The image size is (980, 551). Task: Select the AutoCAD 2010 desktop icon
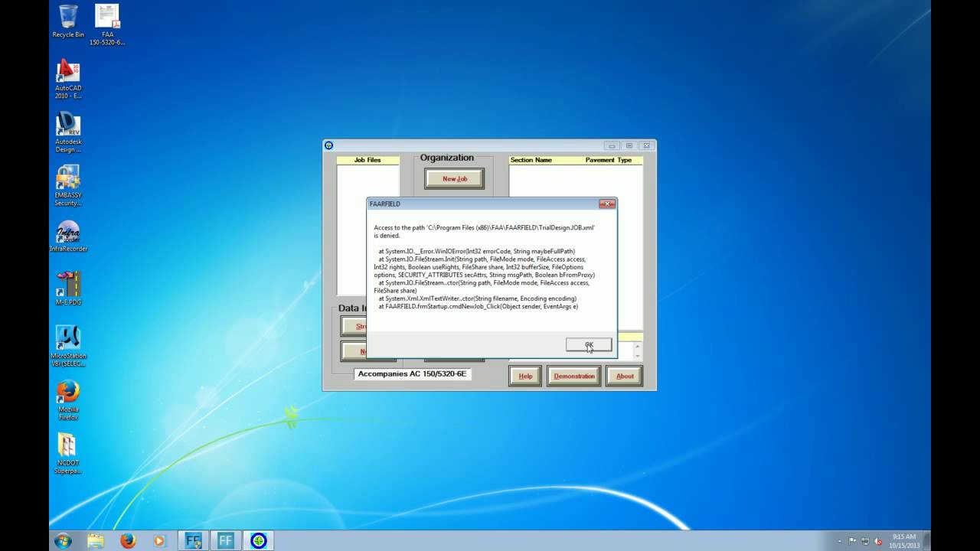click(x=68, y=80)
